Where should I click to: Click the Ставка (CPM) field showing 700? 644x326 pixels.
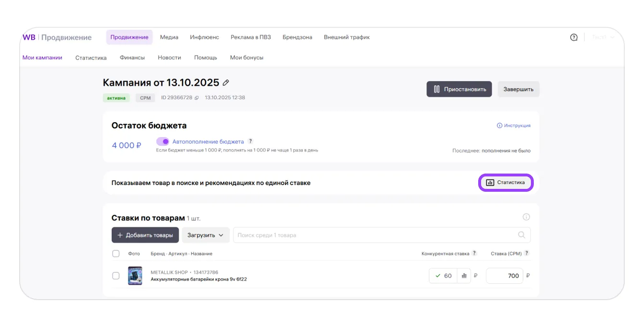(x=504, y=276)
